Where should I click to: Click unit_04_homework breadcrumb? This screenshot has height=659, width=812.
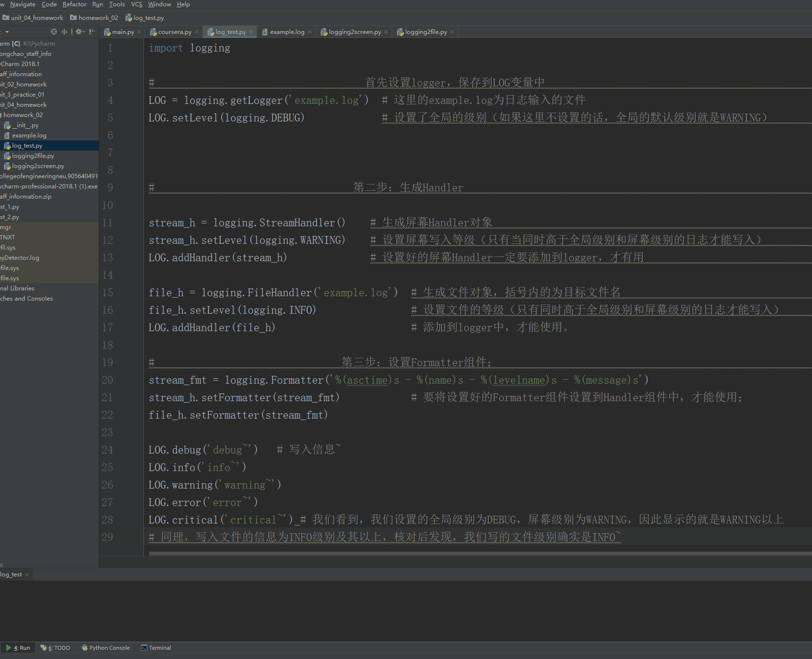pos(33,18)
